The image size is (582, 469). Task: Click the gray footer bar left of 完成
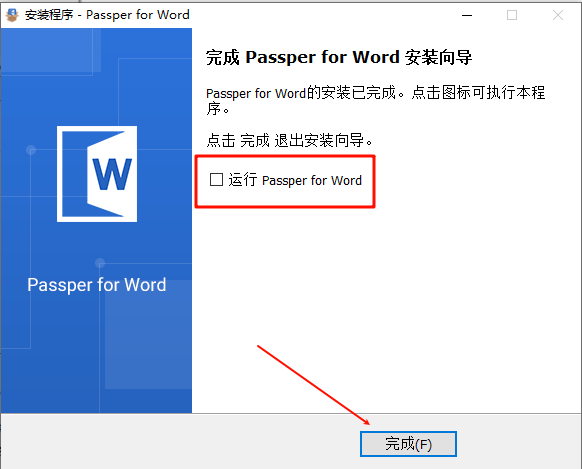[x=178, y=442]
